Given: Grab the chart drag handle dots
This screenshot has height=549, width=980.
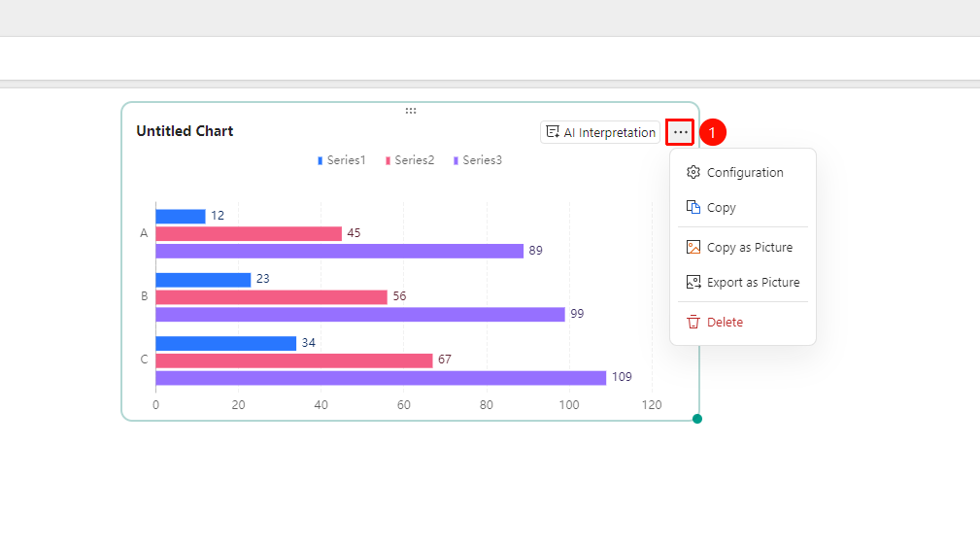Looking at the screenshot, I should click(411, 111).
